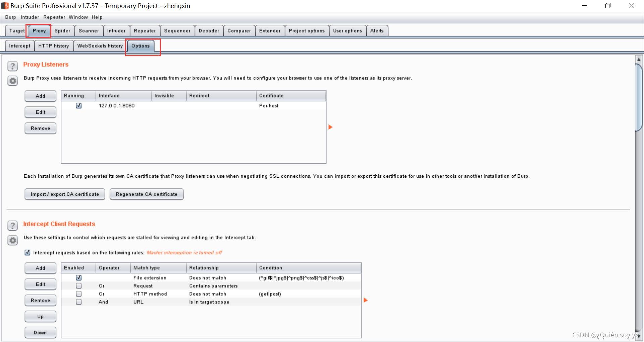Open the Alerts tab
This screenshot has width=644, height=342.
tap(377, 31)
